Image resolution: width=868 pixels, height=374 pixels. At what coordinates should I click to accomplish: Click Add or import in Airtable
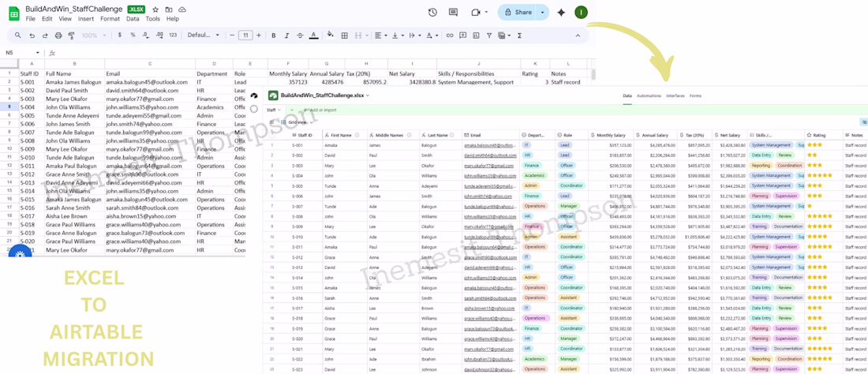(320, 110)
